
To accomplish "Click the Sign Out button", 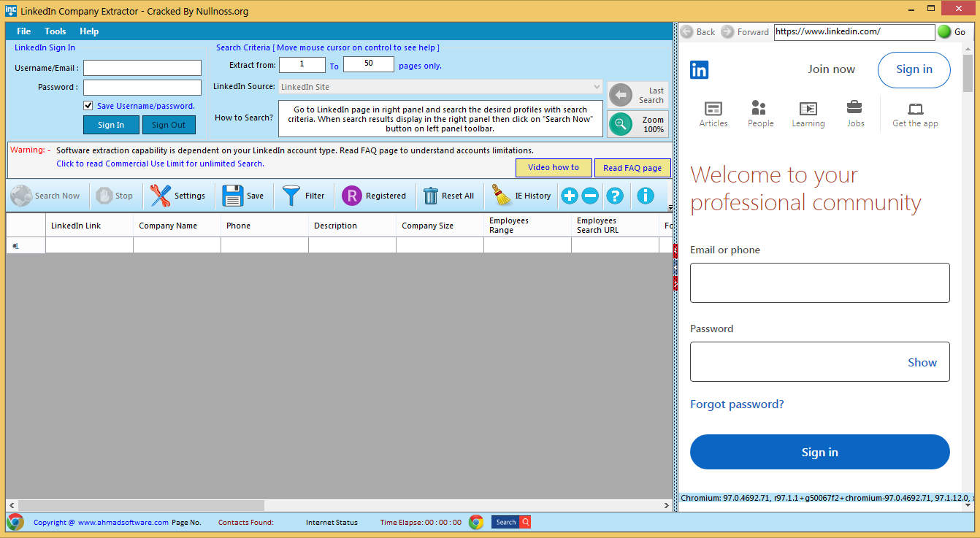I will tap(169, 125).
